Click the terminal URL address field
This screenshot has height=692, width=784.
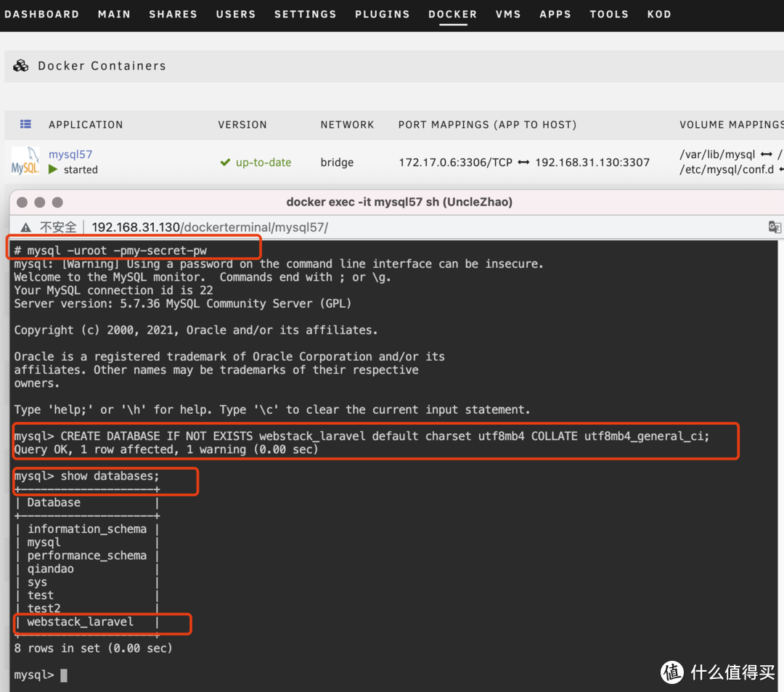[210, 227]
